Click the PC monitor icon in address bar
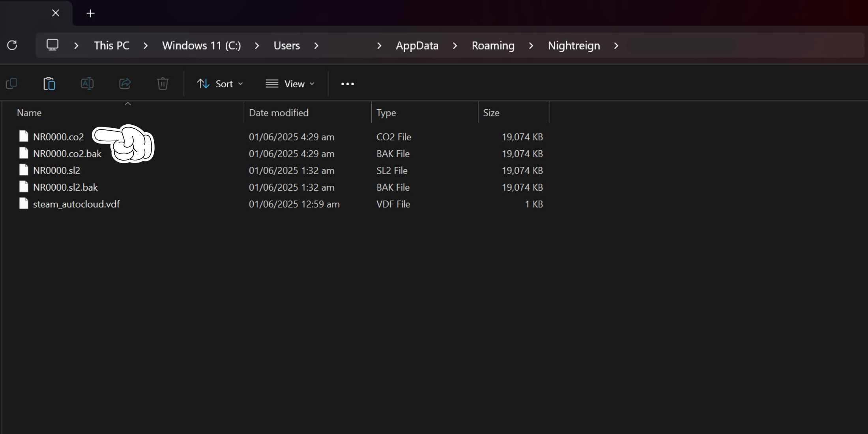The image size is (868, 434). [52, 45]
